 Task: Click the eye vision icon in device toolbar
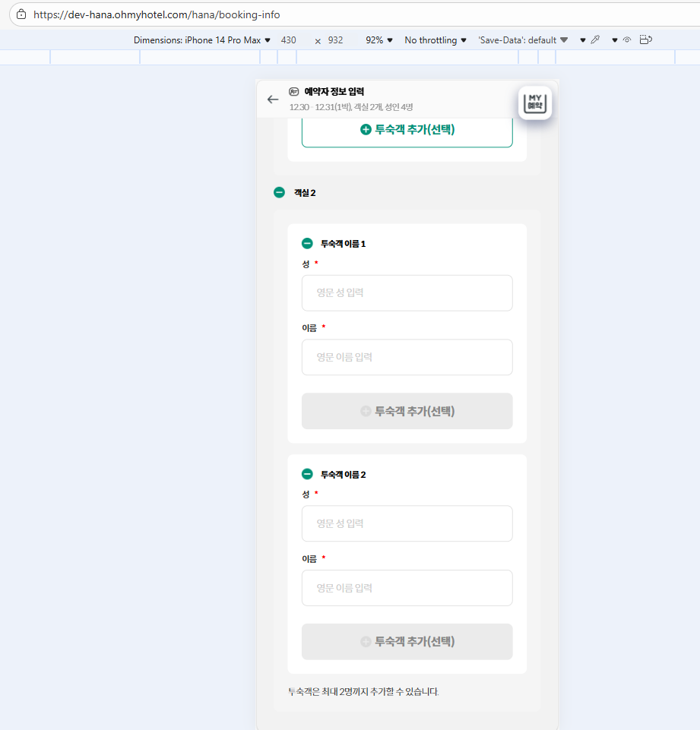coord(627,40)
